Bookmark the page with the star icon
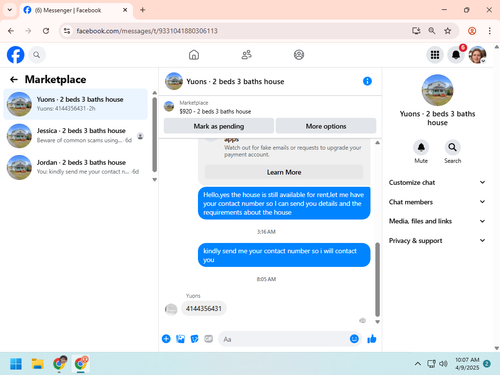Image resolution: width=500 pixels, height=375 pixels. 448,31
